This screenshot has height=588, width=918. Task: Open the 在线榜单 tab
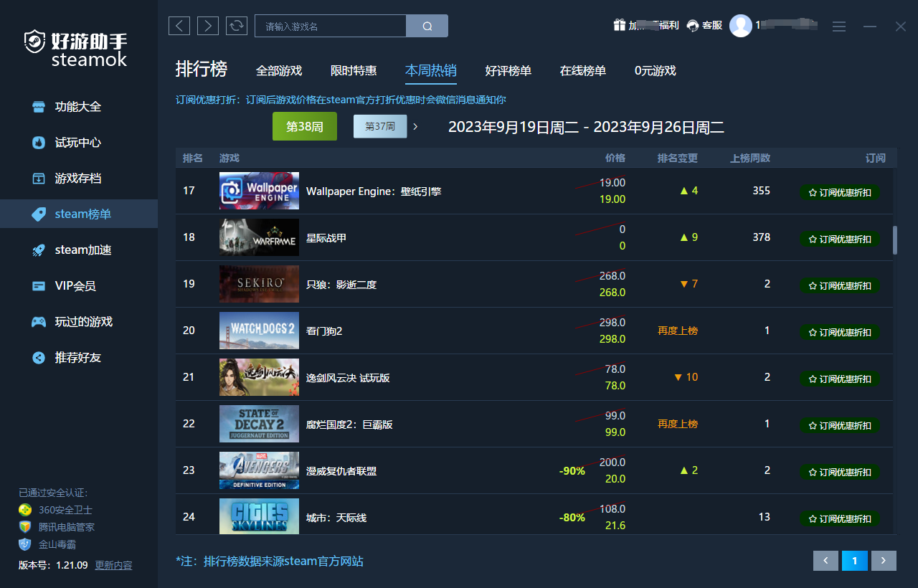click(583, 71)
